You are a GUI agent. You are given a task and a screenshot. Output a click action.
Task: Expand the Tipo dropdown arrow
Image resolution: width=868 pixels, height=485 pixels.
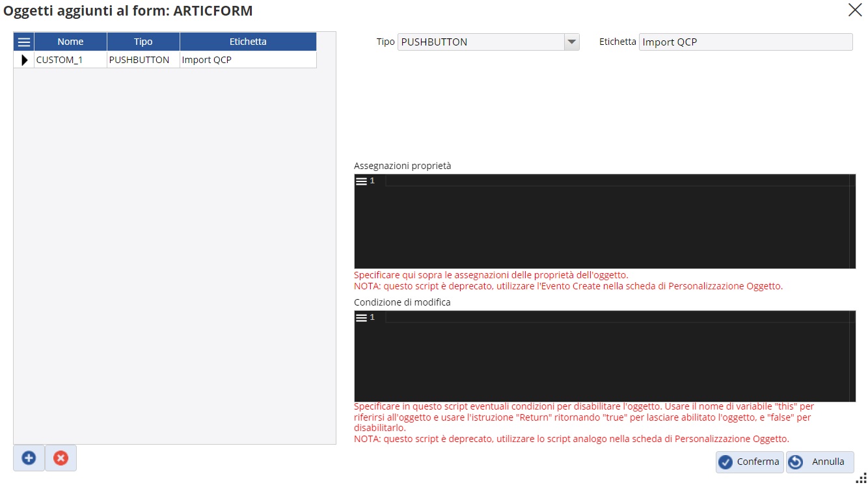[571, 42]
